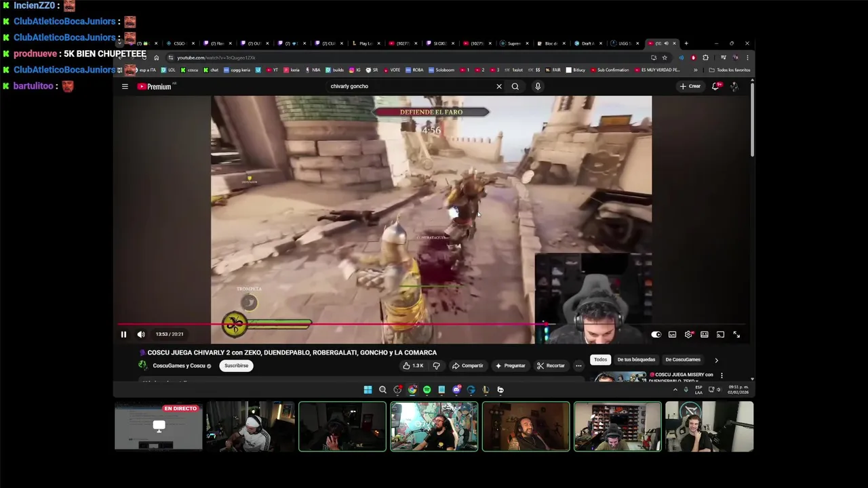Viewport: 868px width, 488px height.
Task: Expand the system tray hidden icons
Action: 675,390
